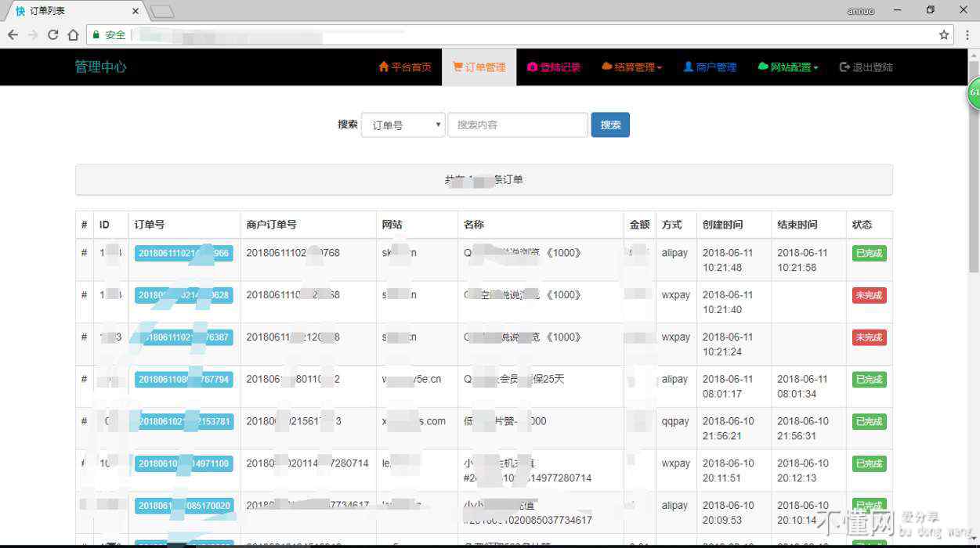Click the blue 搜索 button
The width and height of the screenshot is (980, 548).
(610, 125)
